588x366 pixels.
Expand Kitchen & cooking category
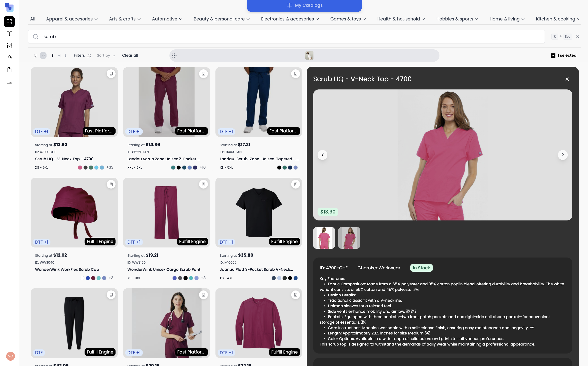(x=558, y=19)
